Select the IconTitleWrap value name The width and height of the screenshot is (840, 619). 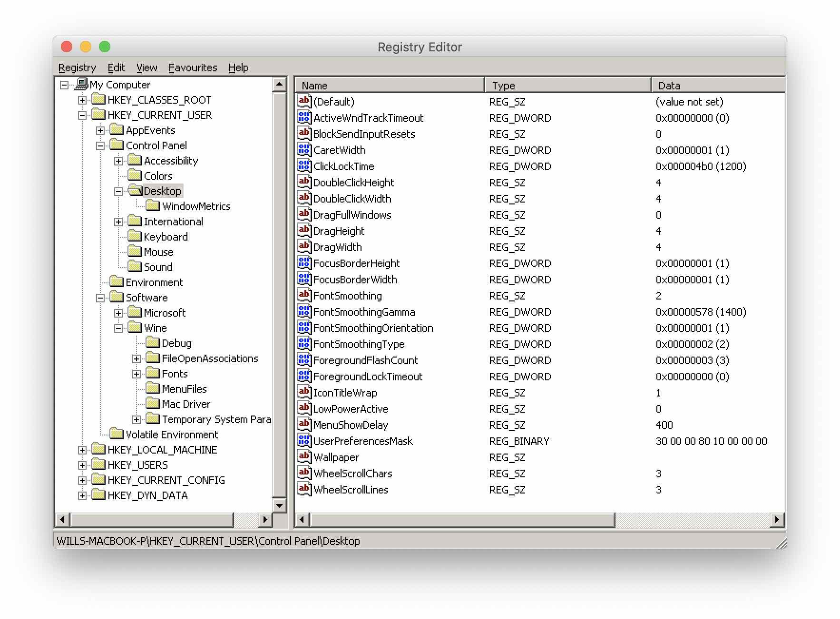(x=345, y=392)
